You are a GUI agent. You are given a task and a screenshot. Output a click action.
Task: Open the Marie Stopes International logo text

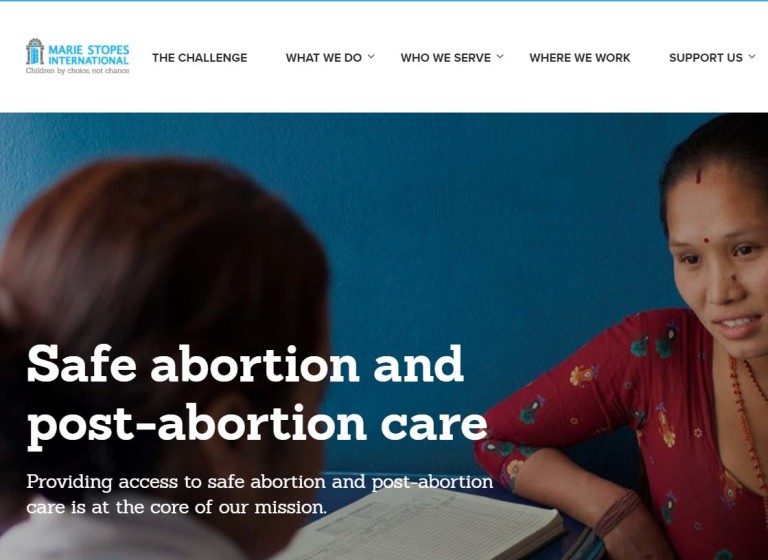click(89, 55)
